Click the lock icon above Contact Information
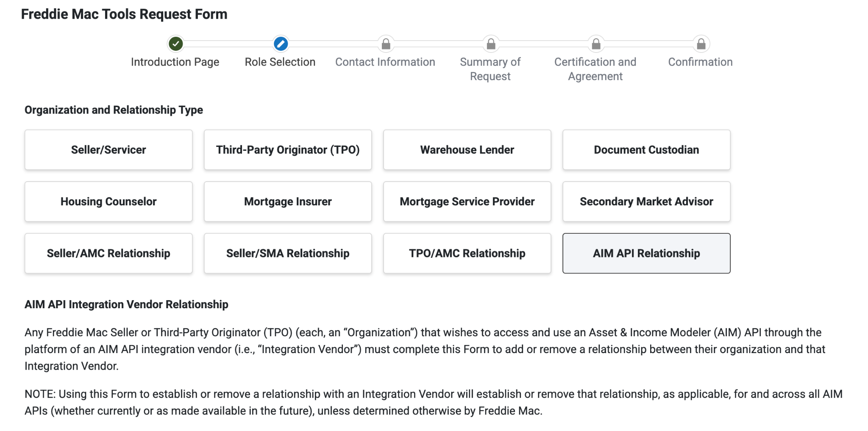The width and height of the screenshot is (868, 431). [386, 44]
